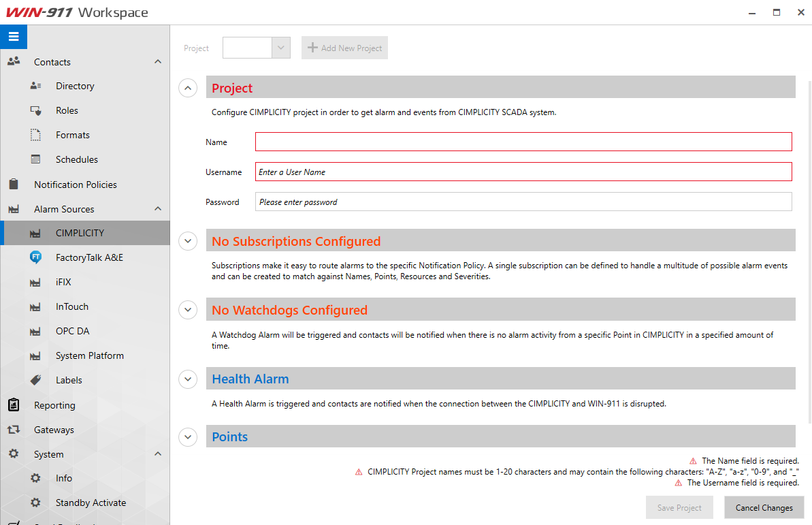Collapse the Contacts sidebar group

coord(158,62)
